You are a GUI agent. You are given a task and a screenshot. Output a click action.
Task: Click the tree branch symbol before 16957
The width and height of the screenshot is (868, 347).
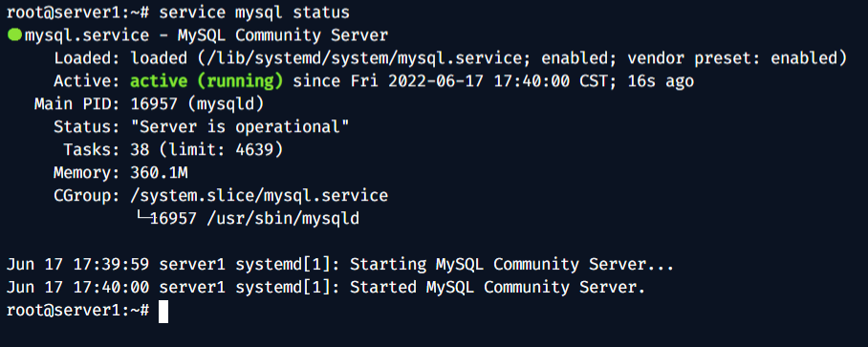(143, 217)
